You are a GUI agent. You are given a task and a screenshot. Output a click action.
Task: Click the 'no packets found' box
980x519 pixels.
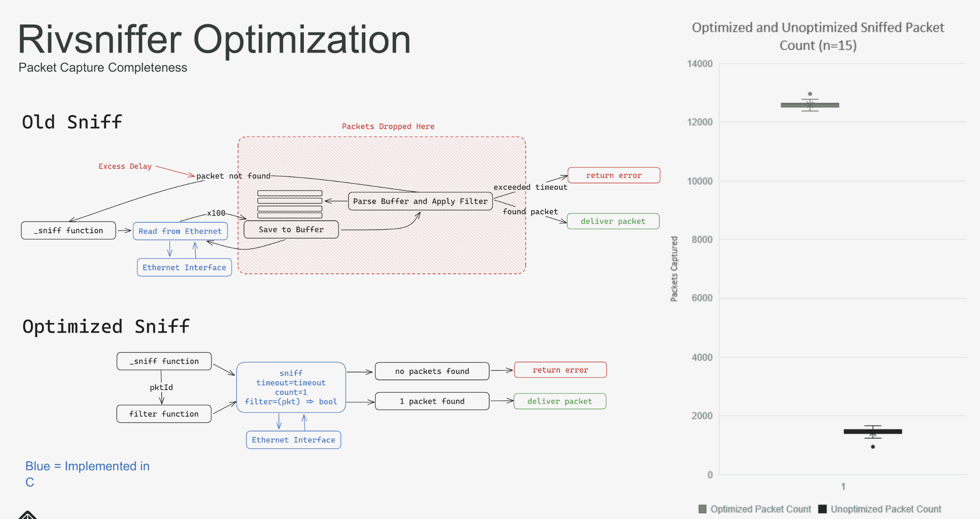click(432, 371)
